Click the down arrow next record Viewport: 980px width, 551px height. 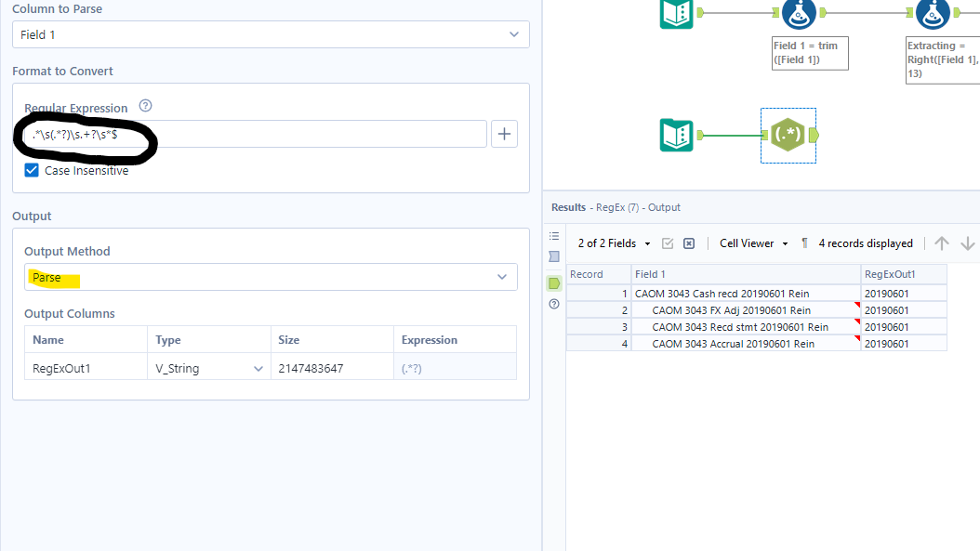point(967,243)
